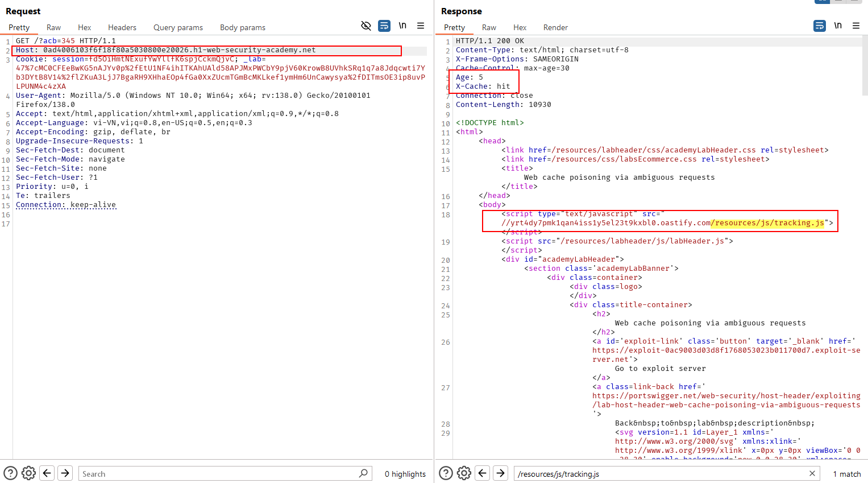Click the '1 match' label
This screenshot has width=868, height=483.
click(x=847, y=474)
